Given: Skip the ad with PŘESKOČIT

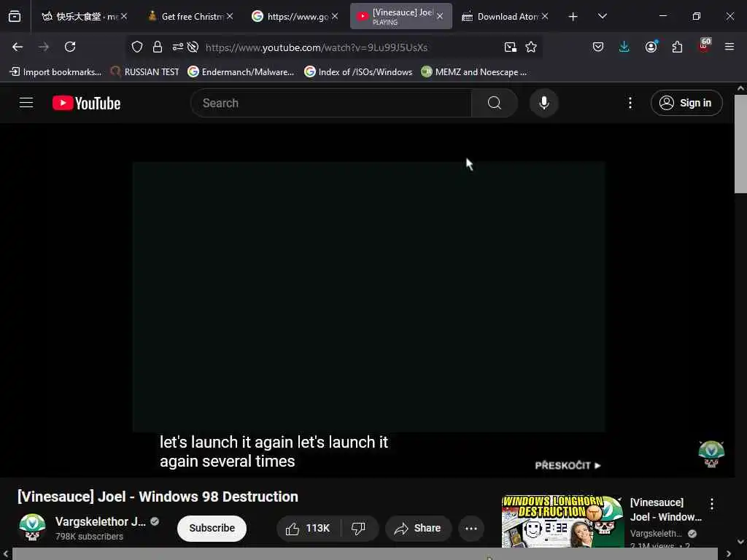Looking at the screenshot, I should pos(568,465).
